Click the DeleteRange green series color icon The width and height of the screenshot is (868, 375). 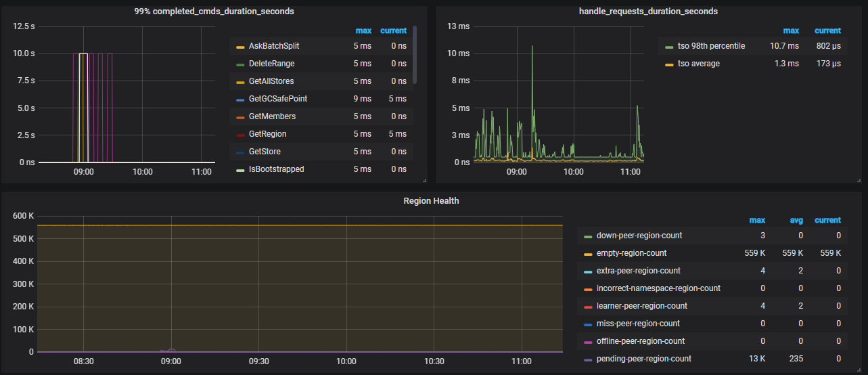[x=239, y=64]
